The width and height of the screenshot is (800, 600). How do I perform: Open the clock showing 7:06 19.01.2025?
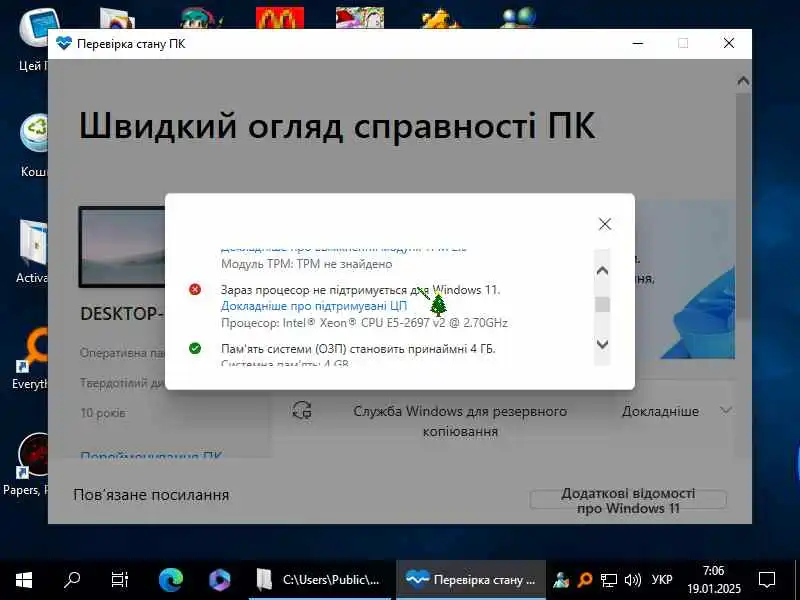coord(713,580)
